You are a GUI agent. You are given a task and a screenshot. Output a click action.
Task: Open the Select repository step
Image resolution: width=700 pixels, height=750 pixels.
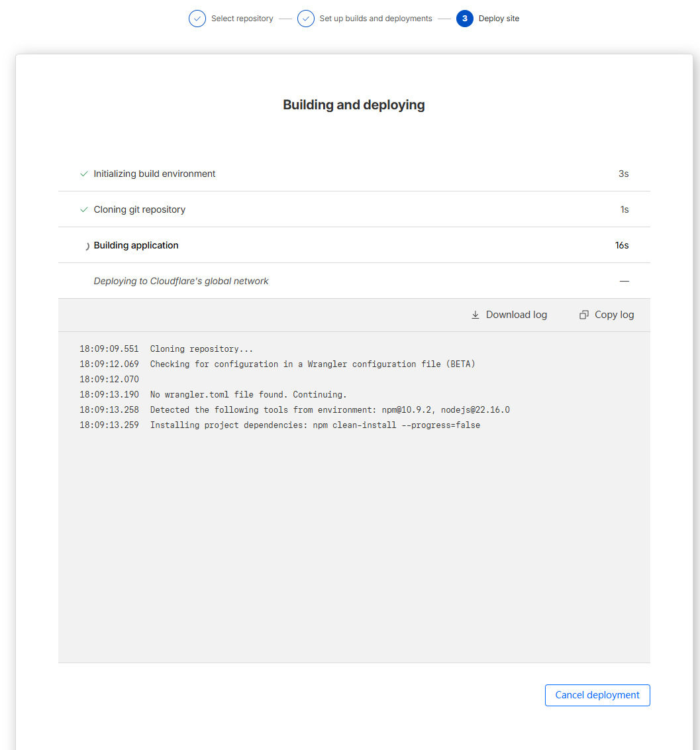point(242,19)
